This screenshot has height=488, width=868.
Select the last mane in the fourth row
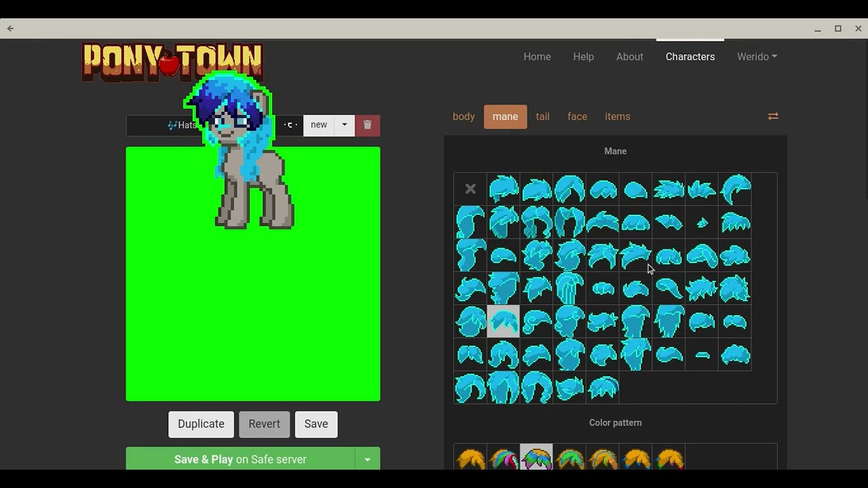click(735, 289)
